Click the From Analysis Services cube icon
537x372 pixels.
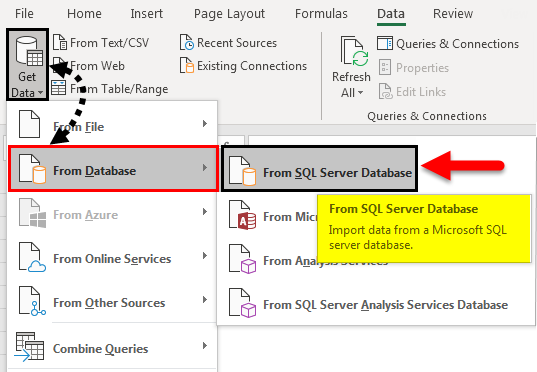coord(242,258)
